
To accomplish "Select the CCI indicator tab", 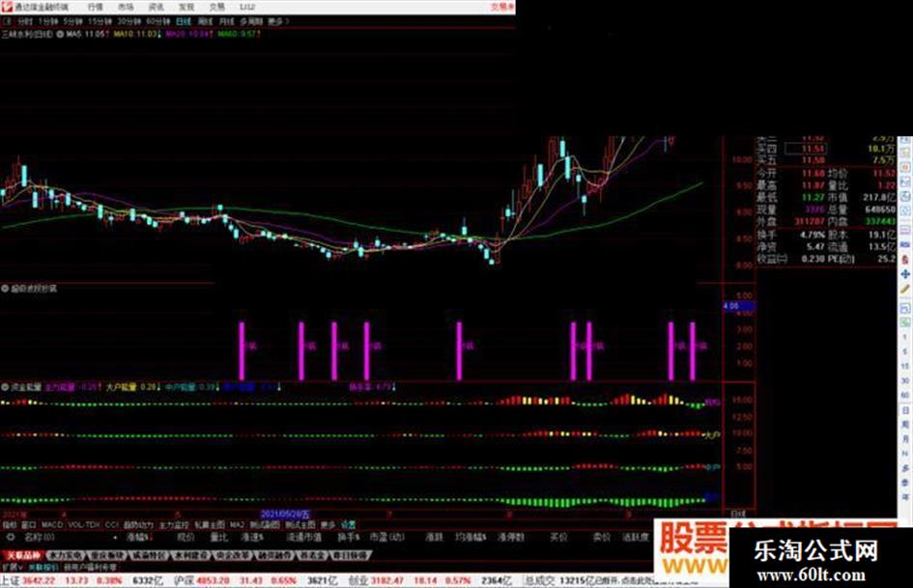I will coord(112,524).
